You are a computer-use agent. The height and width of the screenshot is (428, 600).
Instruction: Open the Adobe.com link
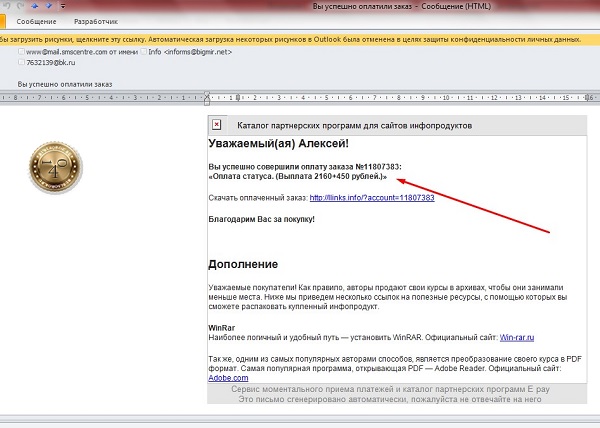pyautogui.click(x=228, y=378)
